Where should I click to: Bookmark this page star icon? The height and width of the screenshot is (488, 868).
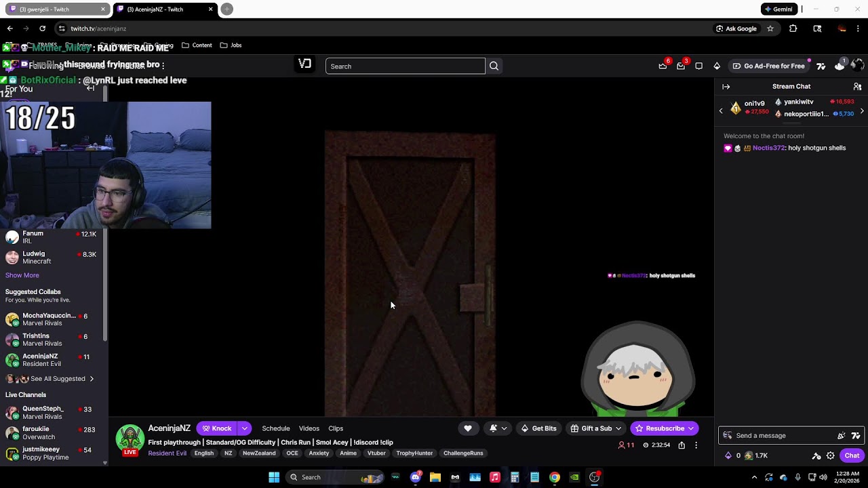click(x=770, y=28)
